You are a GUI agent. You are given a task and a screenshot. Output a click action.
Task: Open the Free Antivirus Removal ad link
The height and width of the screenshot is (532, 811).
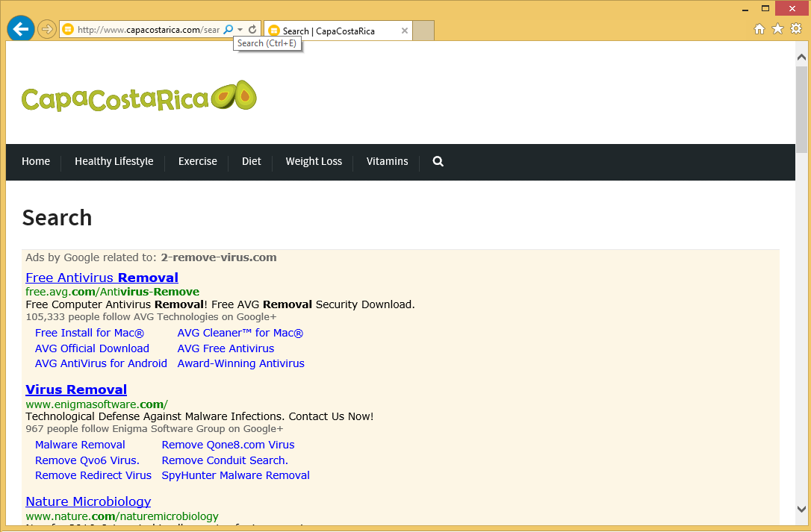102,277
